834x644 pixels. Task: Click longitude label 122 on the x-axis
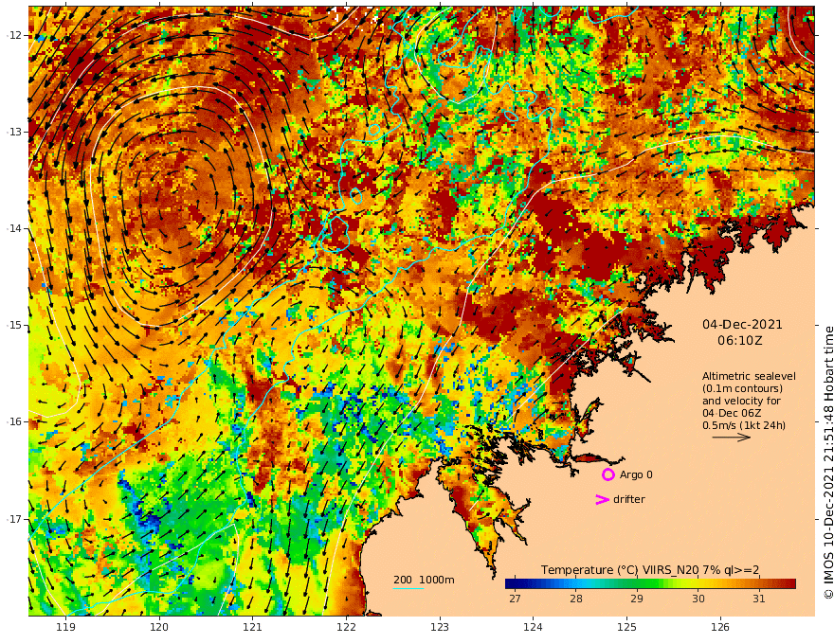point(346,627)
